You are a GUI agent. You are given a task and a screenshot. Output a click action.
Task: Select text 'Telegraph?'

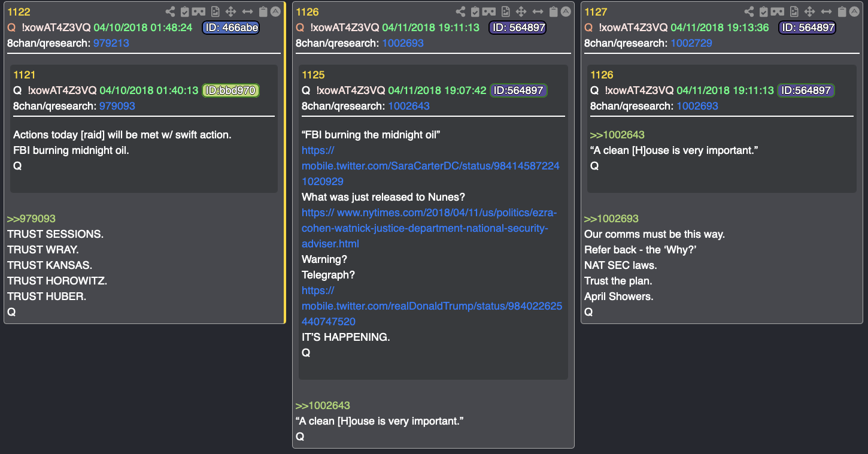(x=328, y=275)
